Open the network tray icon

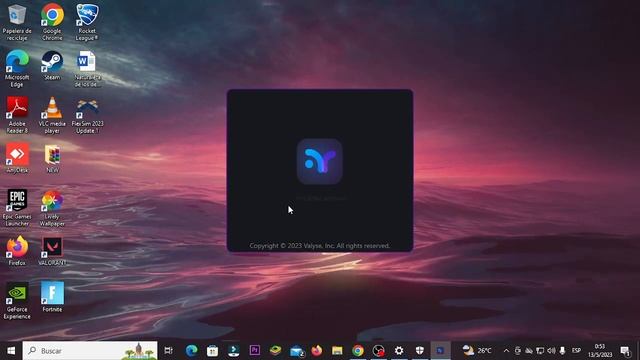point(540,351)
